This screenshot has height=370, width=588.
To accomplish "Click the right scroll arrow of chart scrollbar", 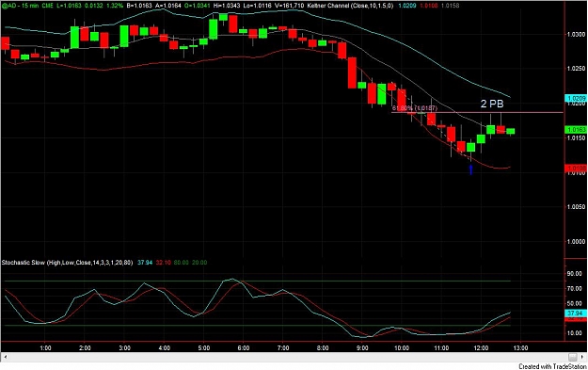I will (x=582, y=357).
